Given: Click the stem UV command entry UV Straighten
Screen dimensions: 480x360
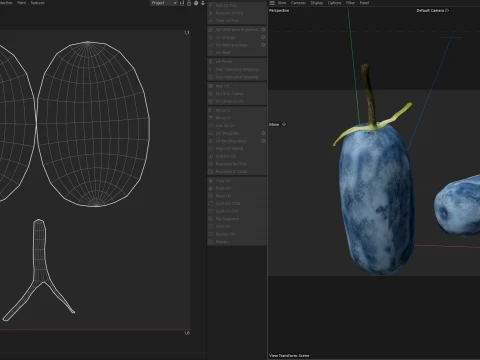Looking at the screenshot, I should [227, 133].
